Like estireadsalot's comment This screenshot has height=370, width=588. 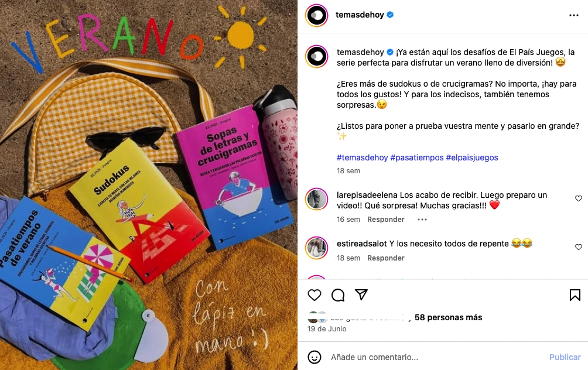pyautogui.click(x=579, y=247)
